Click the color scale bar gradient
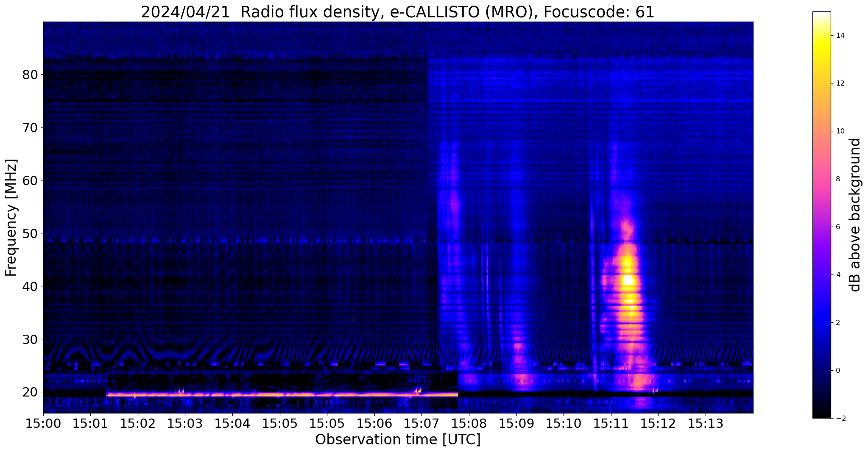The height and width of the screenshot is (452, 868). (x=821, y=215)
